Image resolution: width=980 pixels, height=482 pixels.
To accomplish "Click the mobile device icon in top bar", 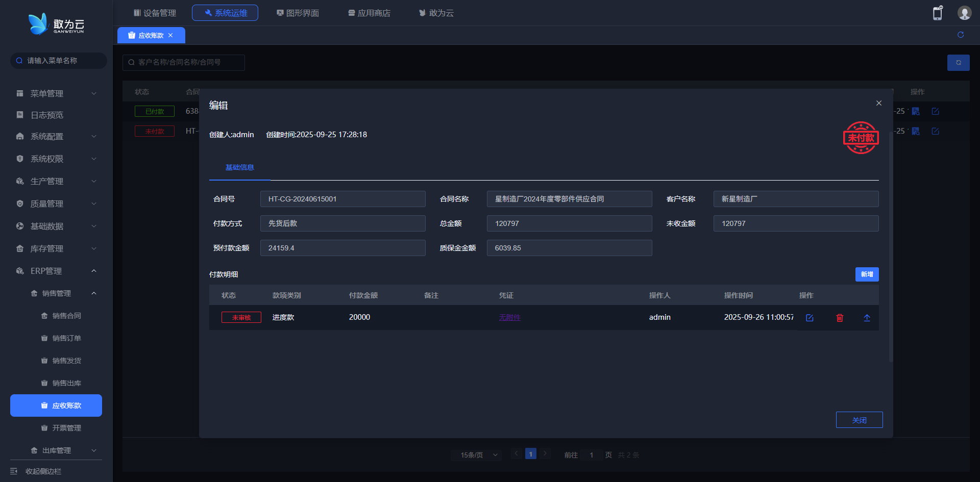I will point(938,13).
